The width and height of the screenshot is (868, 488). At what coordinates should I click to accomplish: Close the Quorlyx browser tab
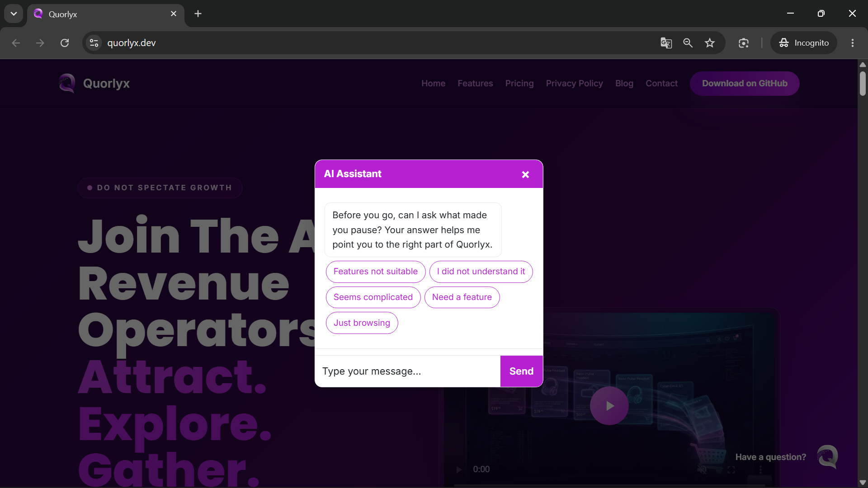pos(174,14)
